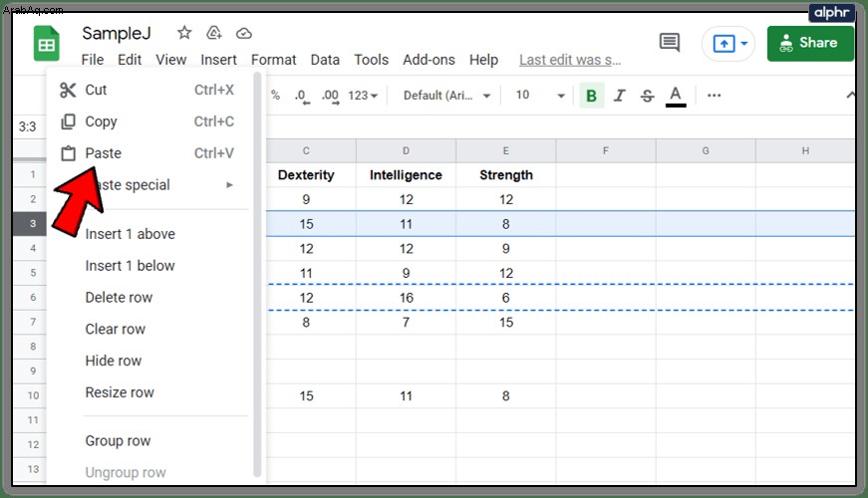This screenshot has height=498, width=868.
Task: Open the Default (Arial) font dropdown
Action: pyautogui.click(x=446, y=96)
